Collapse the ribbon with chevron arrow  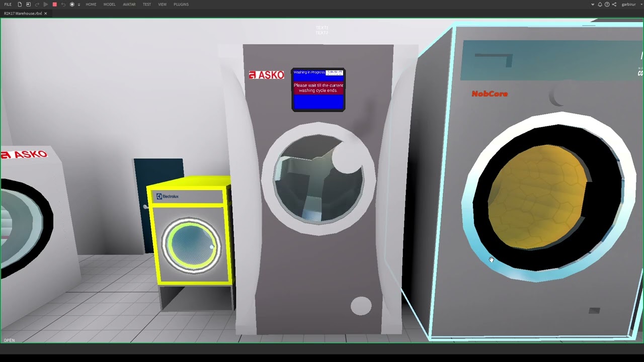click(x=593, y=5)
